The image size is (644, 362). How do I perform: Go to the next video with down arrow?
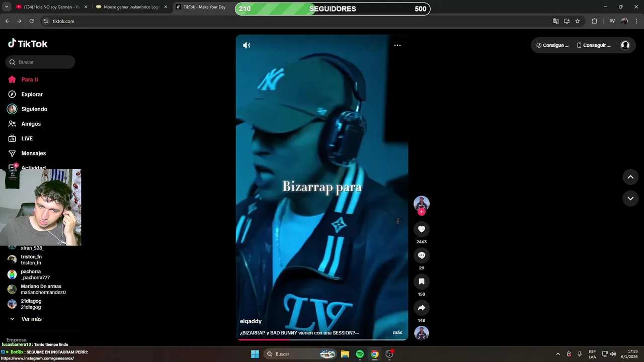tap(630, 199)
